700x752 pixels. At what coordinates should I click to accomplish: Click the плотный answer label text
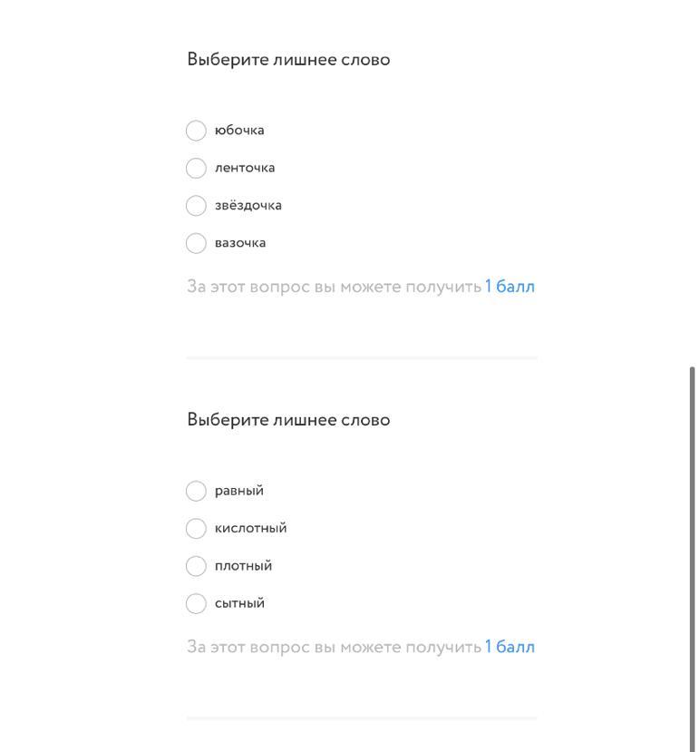[x=243, y=566]
